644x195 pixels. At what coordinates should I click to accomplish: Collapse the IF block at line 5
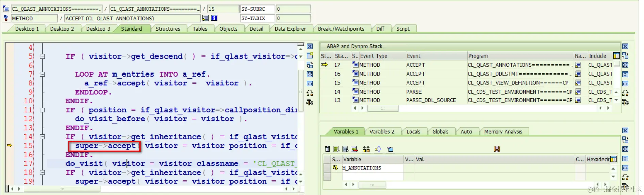pyautogui.click(x=43, y=56)
